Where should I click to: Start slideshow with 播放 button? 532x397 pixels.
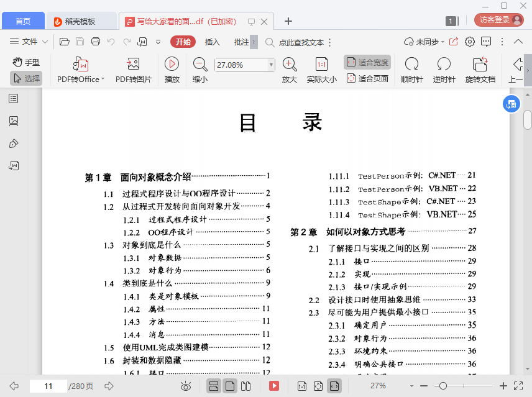[172, 65]
